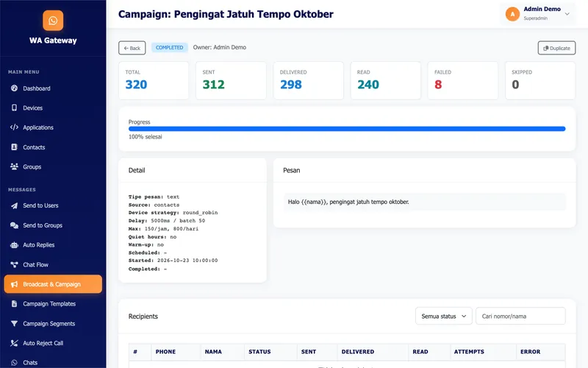Click the message text starting 'Halo {{nama}}'
588x368 pixels.
tap(348, 202)
